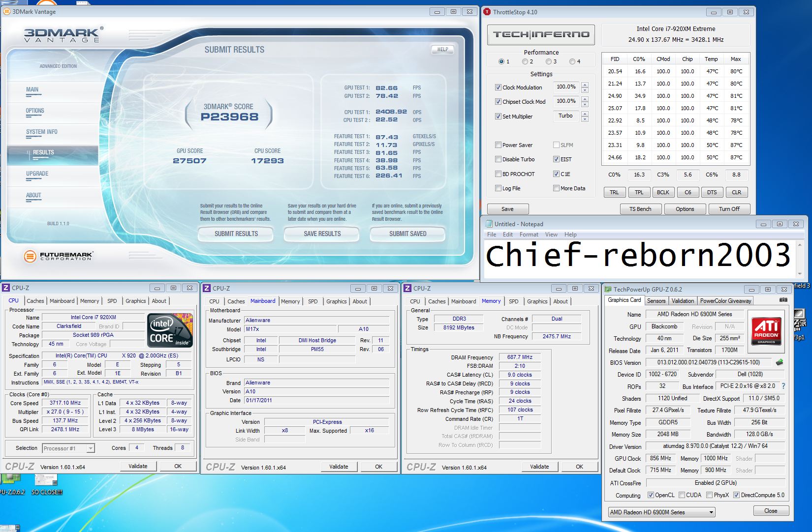
Task: Click the Bus Interface question mark icon
Action: [x=783, y=386]
